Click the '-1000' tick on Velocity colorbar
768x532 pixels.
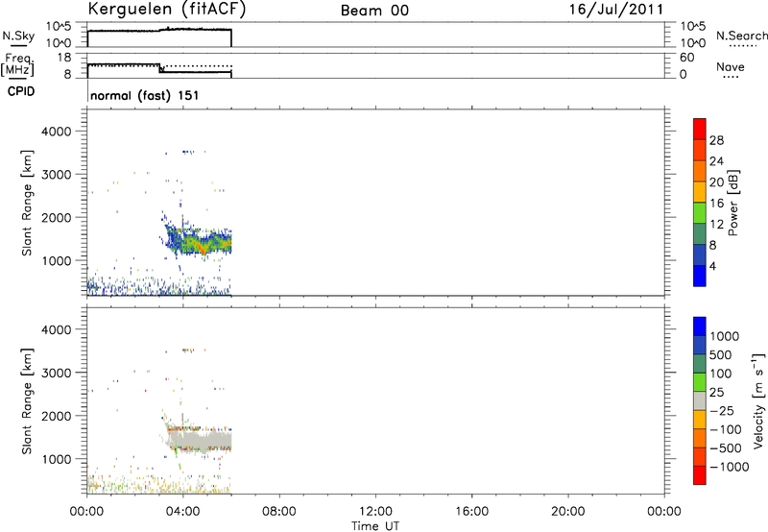click(730, 467)
